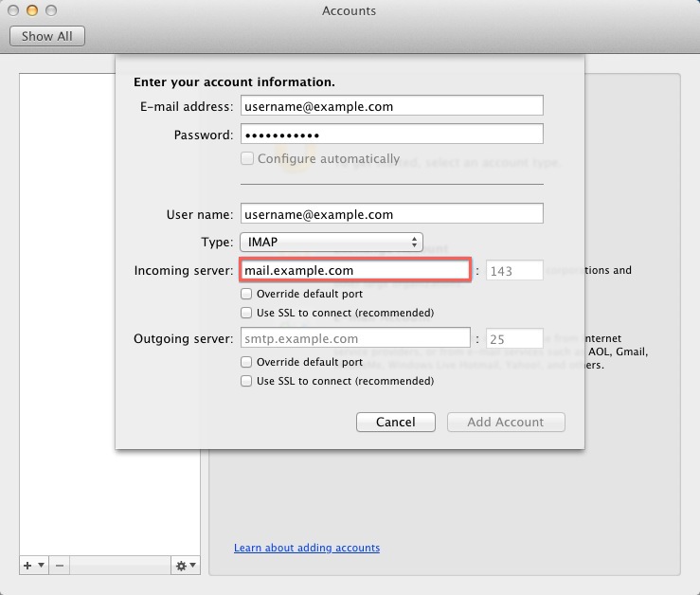
Task: Click the minus button to remove an account
Action: click(59, 566)
